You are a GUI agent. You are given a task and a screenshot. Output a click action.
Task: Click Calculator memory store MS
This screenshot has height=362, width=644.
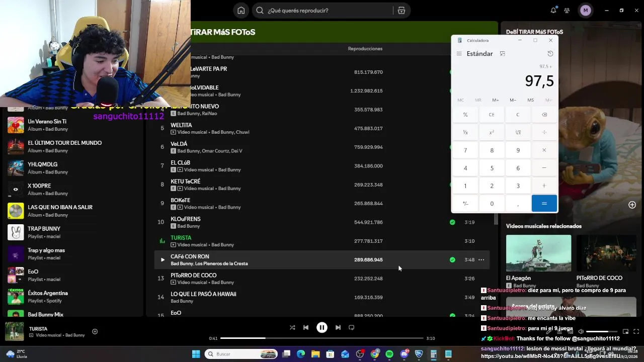[x=530, y=100]
